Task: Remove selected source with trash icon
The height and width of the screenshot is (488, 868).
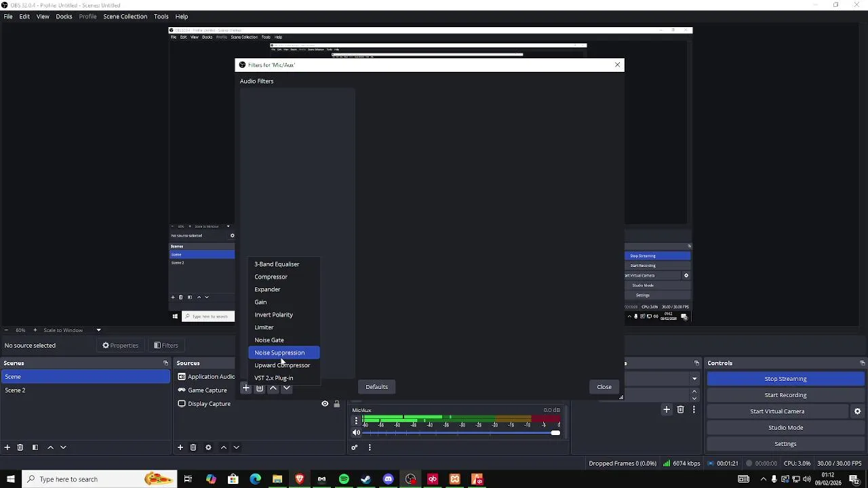Action: tap(193, 447)
